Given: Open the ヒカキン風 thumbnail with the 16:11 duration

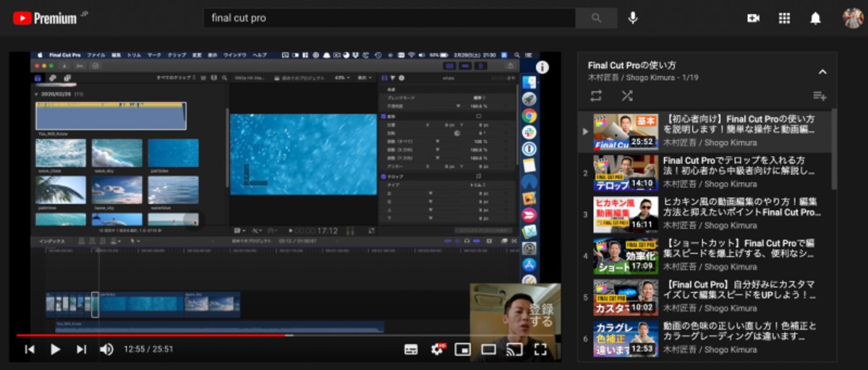Looking at the screenshot, I should [626, 214].
